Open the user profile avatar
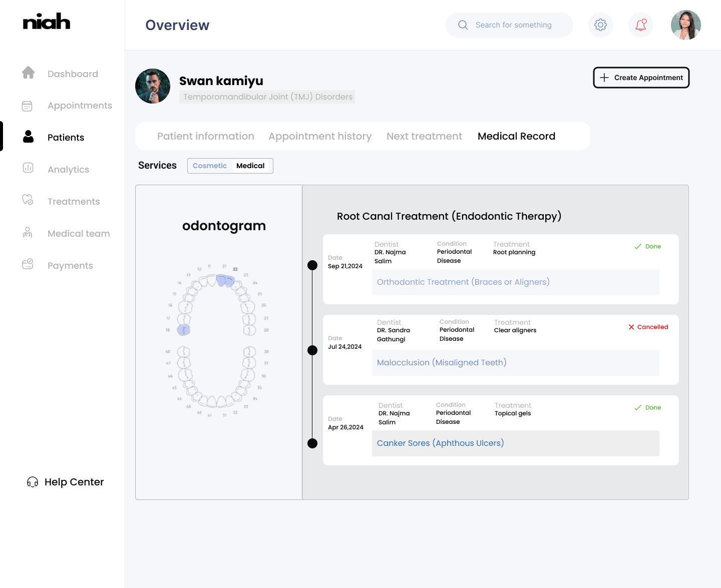Viewport: 721px width, 588px height. click(686, 25)
